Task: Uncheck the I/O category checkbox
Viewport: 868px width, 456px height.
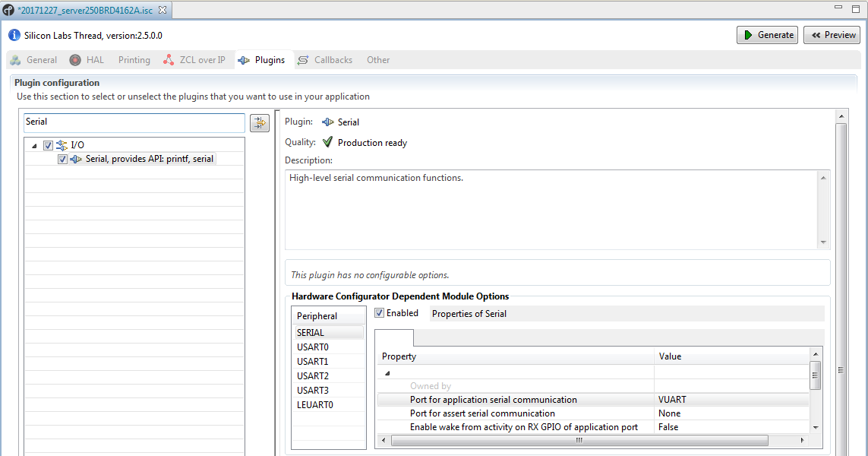Action: 48,145
